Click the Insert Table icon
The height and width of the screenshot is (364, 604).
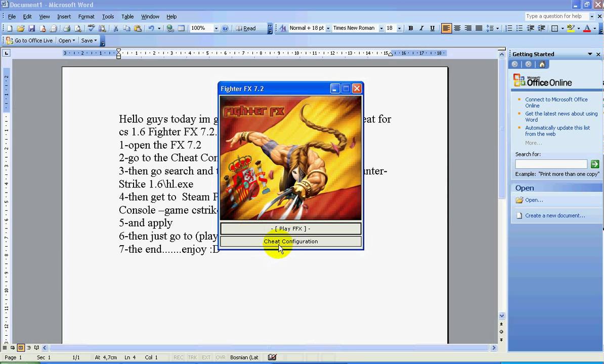tap(181, 28)
